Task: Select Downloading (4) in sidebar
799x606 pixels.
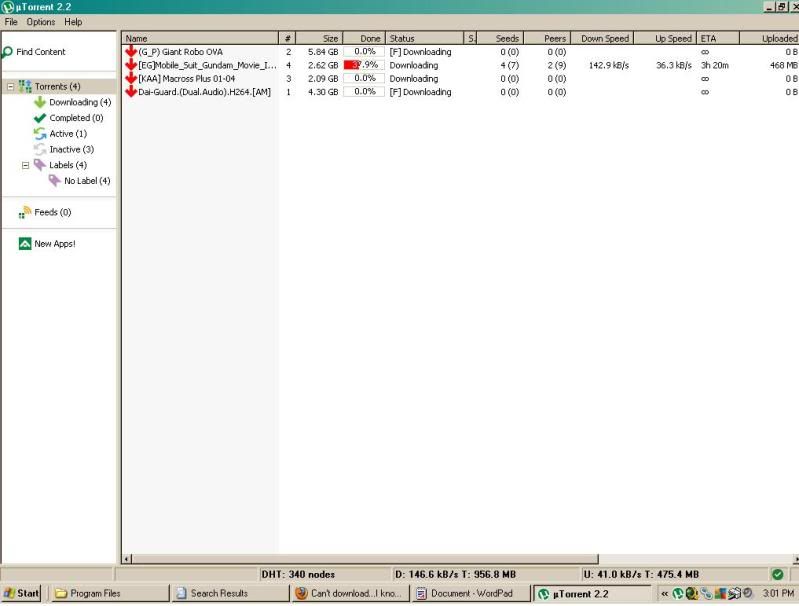Action: coord(80,102)
